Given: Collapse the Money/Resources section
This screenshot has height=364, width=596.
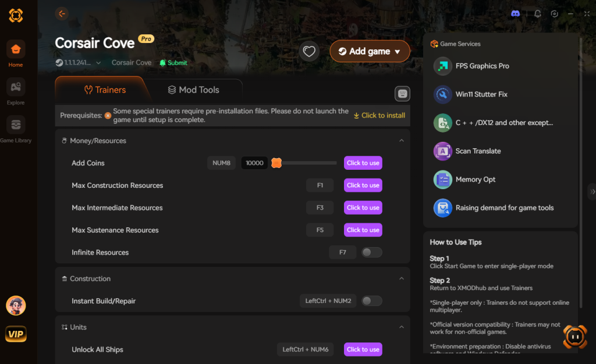Looking at the screenshot, I should pos(402,141).
